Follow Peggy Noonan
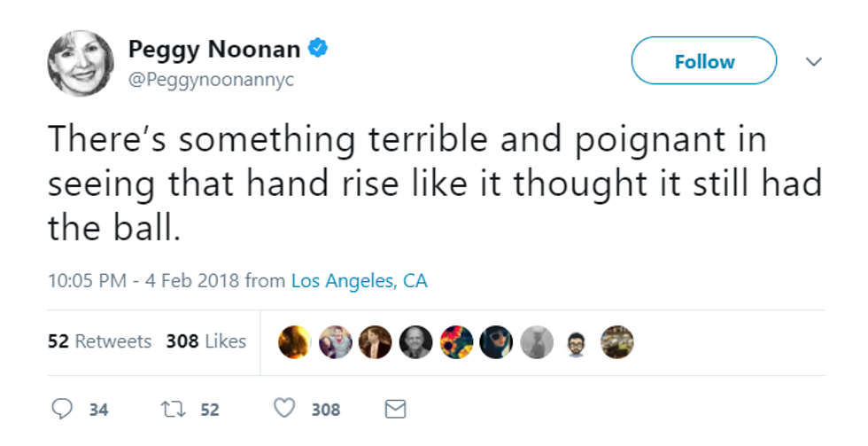The height and width of the screenshot is (446, 868). 704,61
